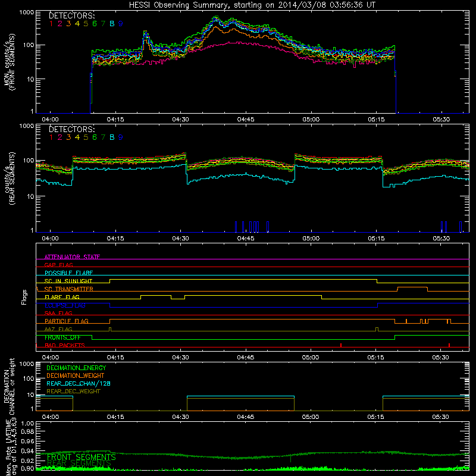476x476 pixels.
Task: Select the SAA_FLAG label
Action: (58, 313)
